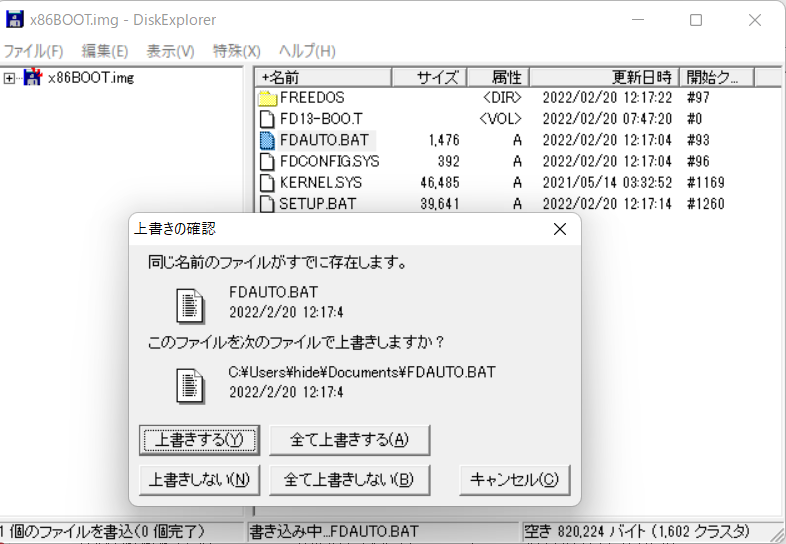
Task: Open the 表示(V) menu
Action: click(x=170, y=51)
